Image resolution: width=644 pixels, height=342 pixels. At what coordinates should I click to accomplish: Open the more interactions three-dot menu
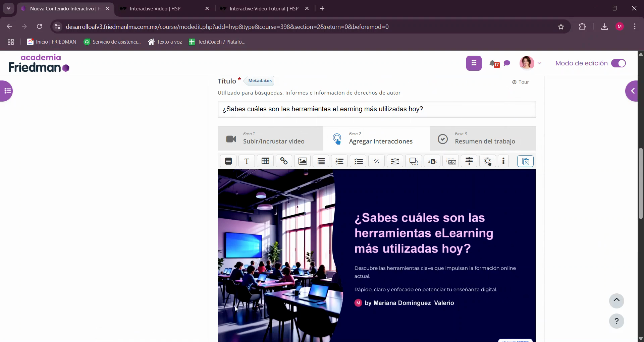pos(503,161)
